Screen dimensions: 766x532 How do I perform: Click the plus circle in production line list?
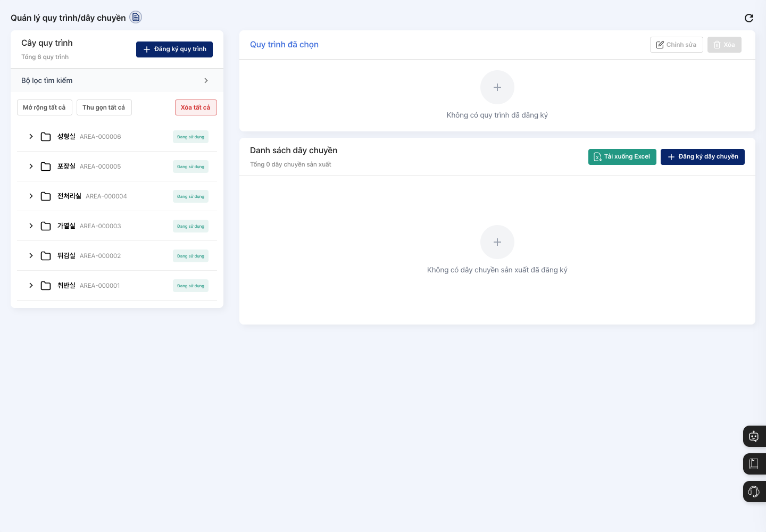(x=497, y=242)
